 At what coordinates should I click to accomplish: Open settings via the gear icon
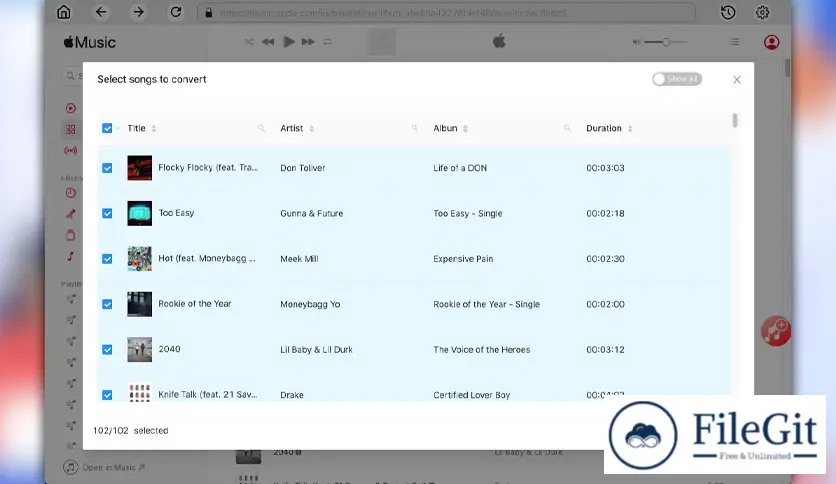[x=762, y=12]
